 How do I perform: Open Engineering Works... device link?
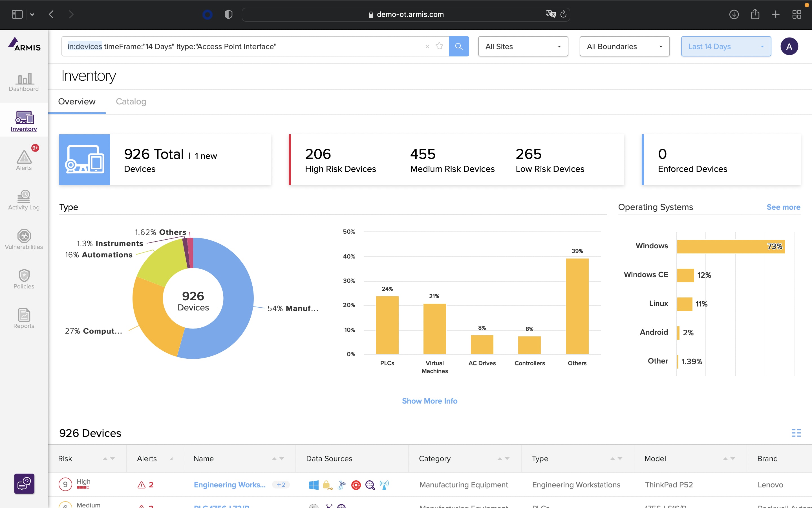coord(230,485)
